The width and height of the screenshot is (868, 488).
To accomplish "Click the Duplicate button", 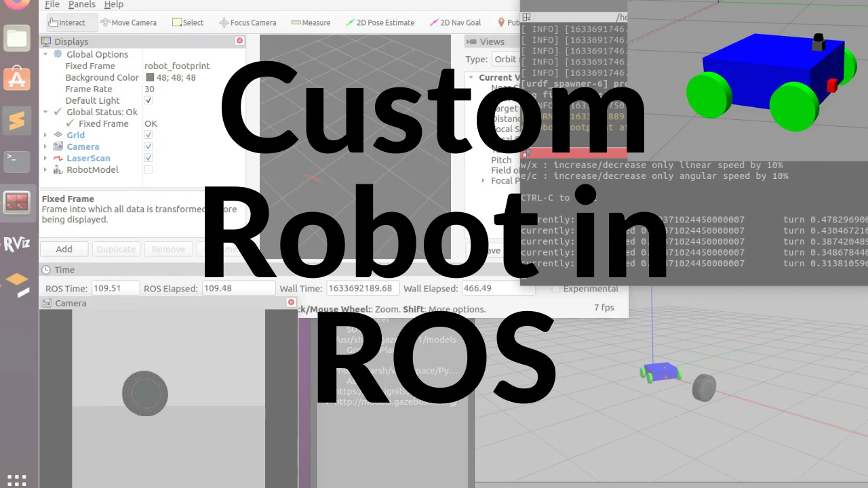I will click(116, 249).
